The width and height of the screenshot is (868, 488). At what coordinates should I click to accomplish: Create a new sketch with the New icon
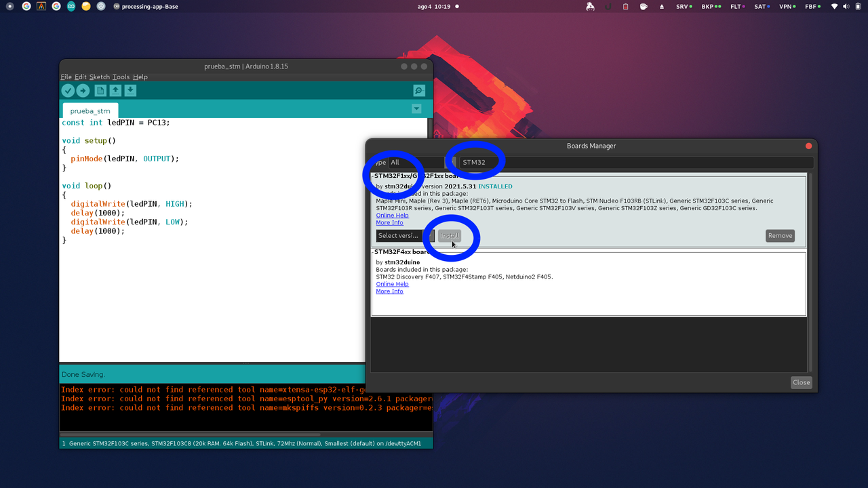click(100, 90)
